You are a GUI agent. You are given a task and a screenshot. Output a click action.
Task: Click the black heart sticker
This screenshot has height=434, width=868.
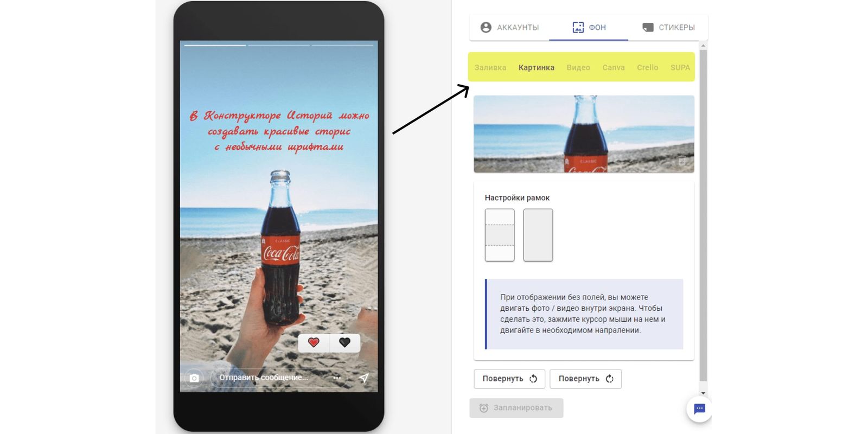click(x=344, y=342)
